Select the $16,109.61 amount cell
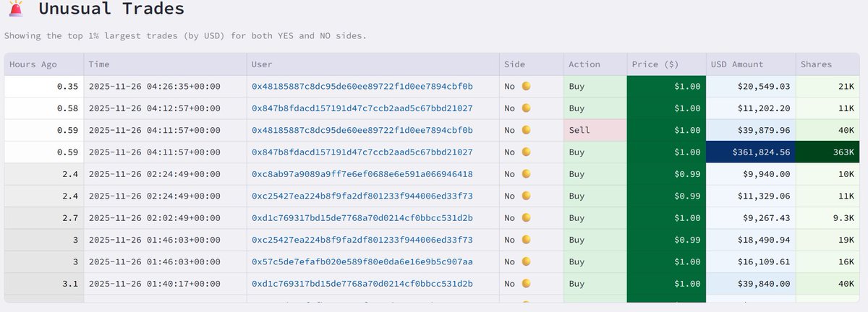Image resolution: width=868 pixels, height=312 pixels. tap(751, 261)
